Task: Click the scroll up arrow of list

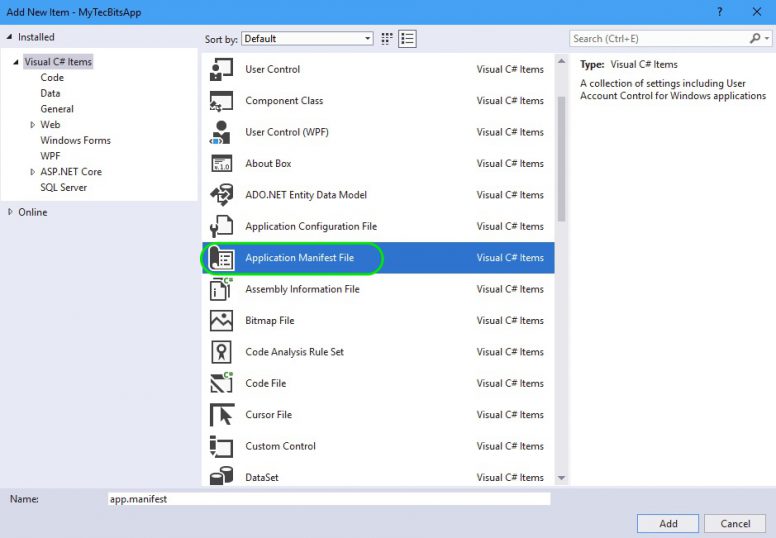Action: [x=561, y=61]
